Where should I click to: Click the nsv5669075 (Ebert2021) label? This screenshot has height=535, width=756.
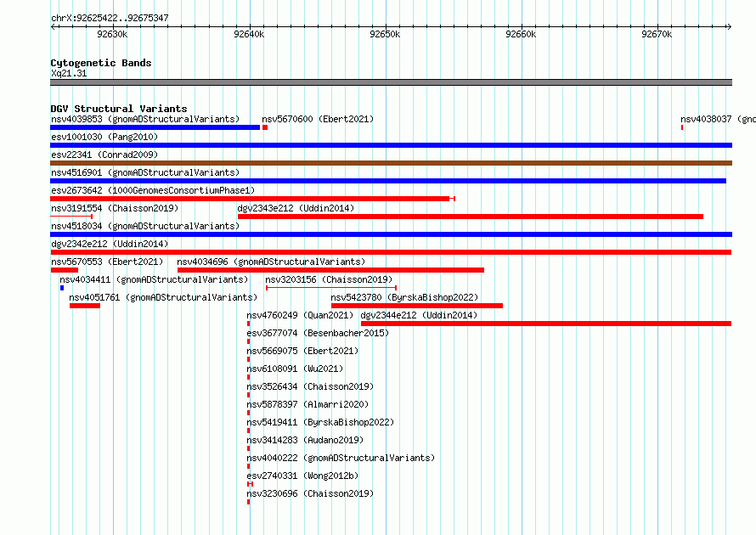(x=302, y=351)
